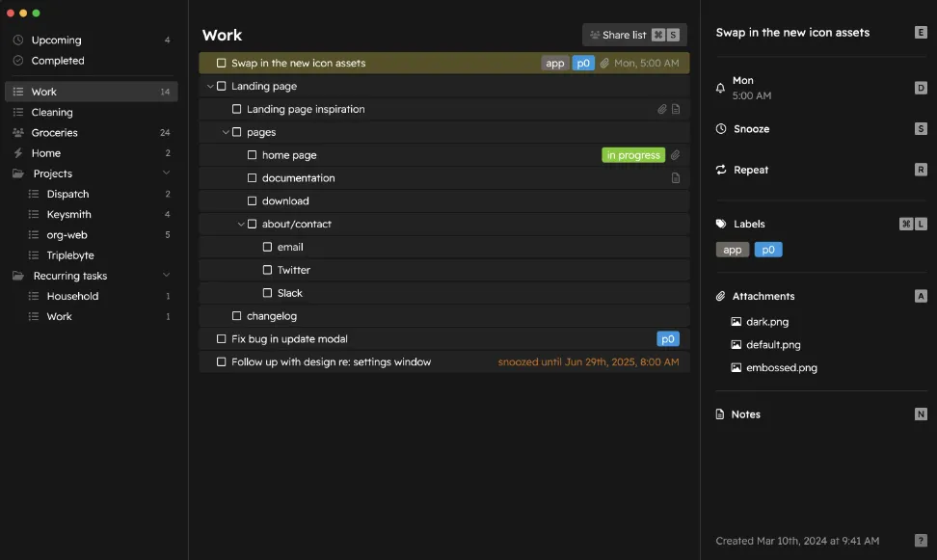This screenshot has width=937, height=560.
Task: Click the Snooze clock icon
Action: pyautogui.click(x=720, y=129)
